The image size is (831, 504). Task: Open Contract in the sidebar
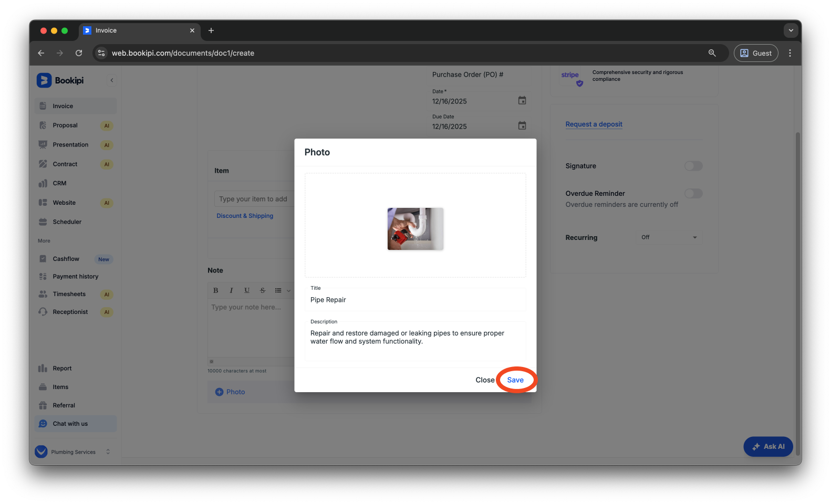76,164
